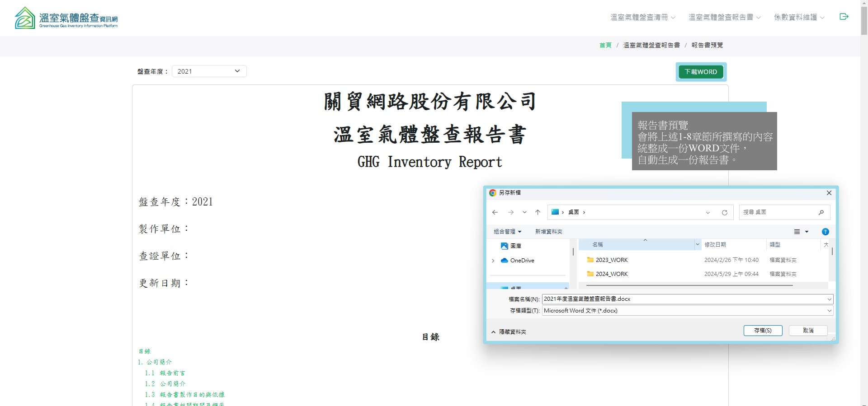Collapse folders with 隱藏資料夾 toggle
Image resolution: width=868 pixels, height=406 pixels.
click(509, 332)
